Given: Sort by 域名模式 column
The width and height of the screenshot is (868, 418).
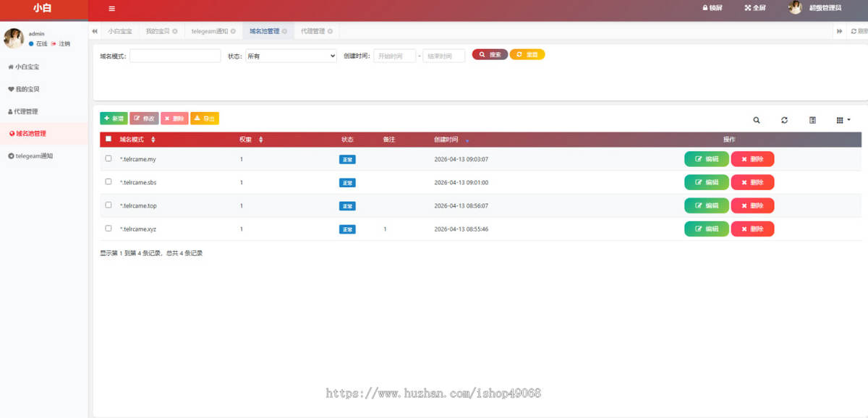Looking at the screenshot, I should (x=137, y=140).
